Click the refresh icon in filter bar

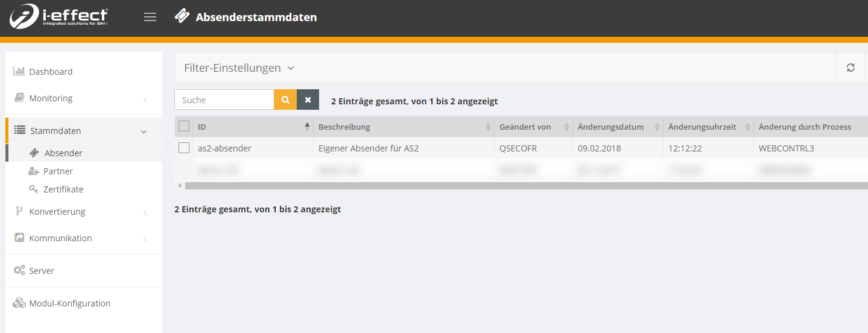[851, 68]
